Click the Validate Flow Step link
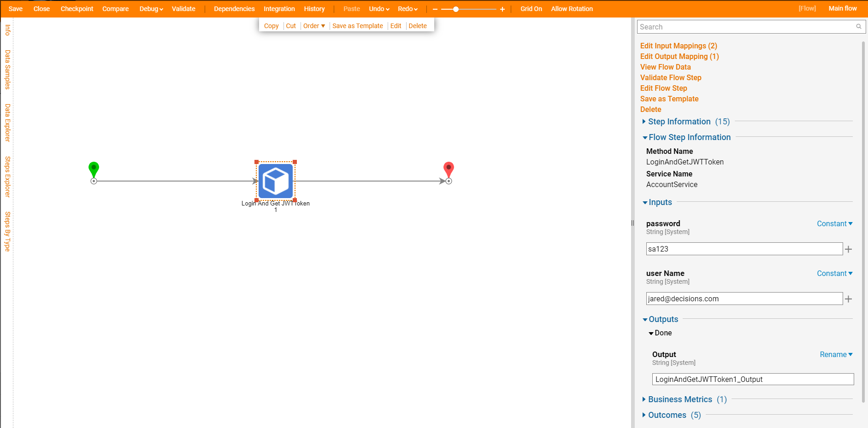868x428 pixels. 671,77
